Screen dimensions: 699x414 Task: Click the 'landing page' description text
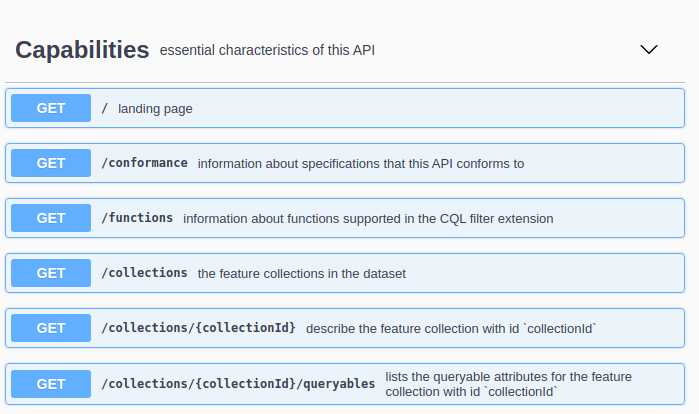pyautogui.click(x=155, y=109)
